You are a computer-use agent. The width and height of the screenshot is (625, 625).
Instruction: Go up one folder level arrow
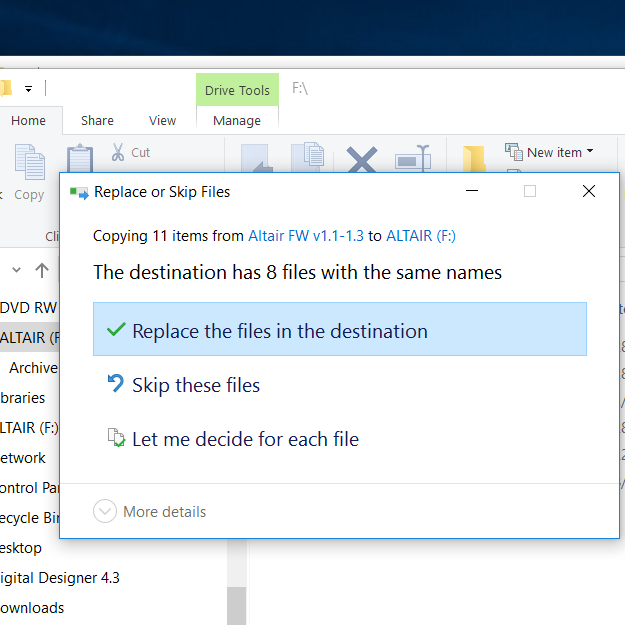click(x=41, y=270)
